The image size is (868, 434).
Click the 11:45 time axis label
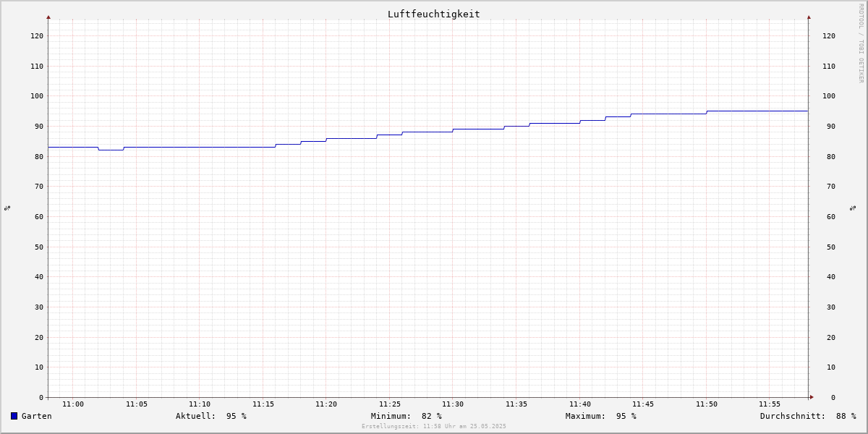(x=643, y=404)
